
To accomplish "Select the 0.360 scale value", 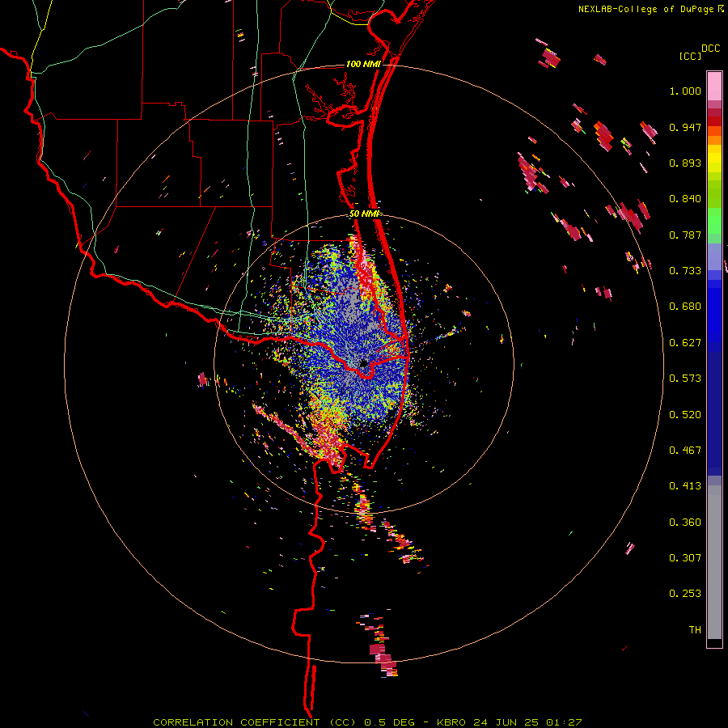I will [685, 523].
